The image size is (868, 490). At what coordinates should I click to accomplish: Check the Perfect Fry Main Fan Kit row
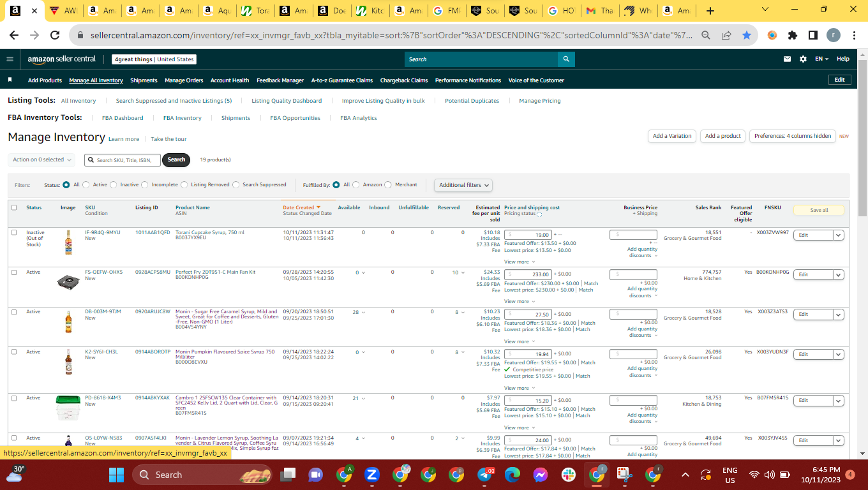pyautogui.click(x=14, y=272)
